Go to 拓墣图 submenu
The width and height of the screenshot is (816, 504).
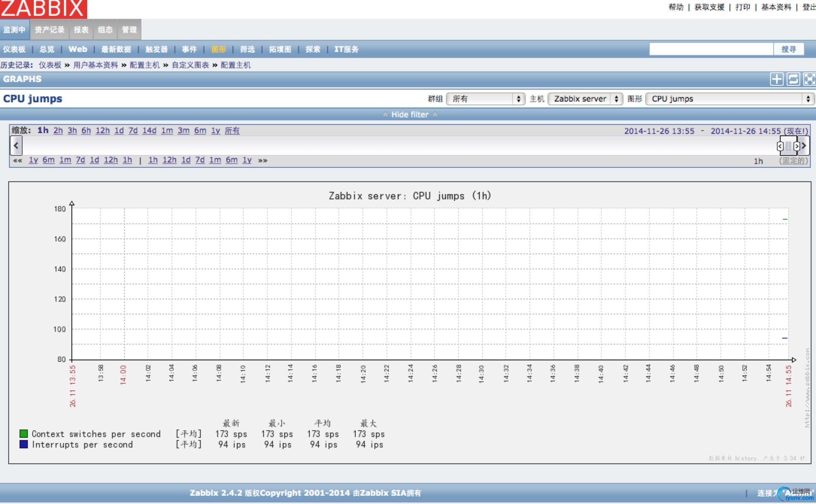(280, 49)
